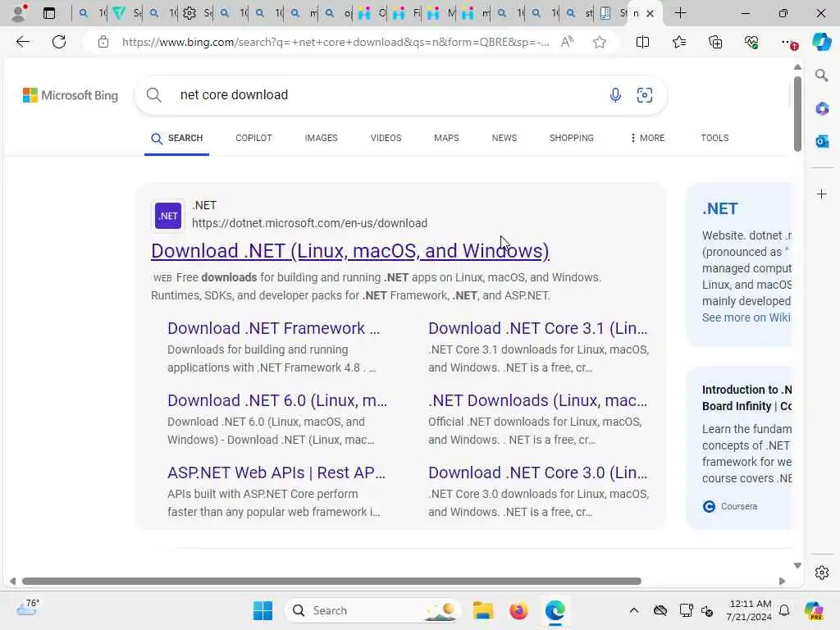Switch to the VIDEOS tab
The width and height of the screenshot is (840, 630).
(x=386, y=138)
